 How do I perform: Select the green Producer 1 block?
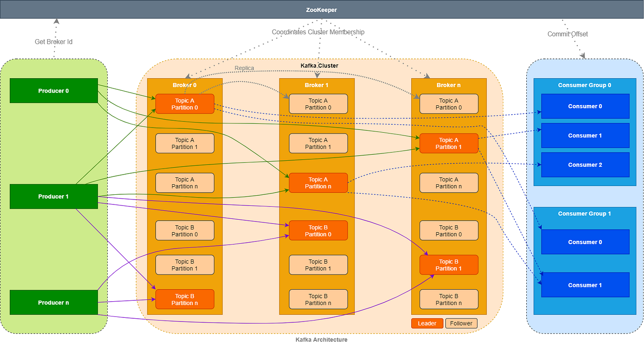[x=53, y=196]
